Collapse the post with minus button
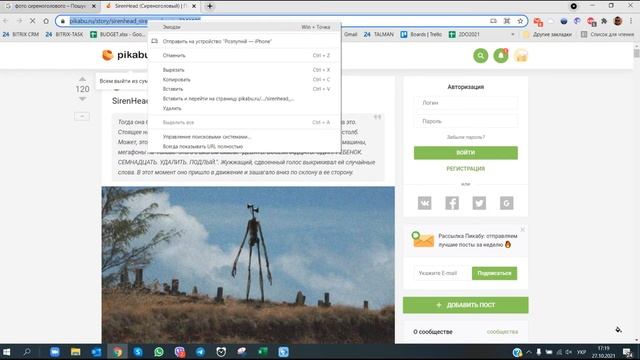Image resolution: width=640 pixels, height=360 pixels. pyautogui.click(x=82, y=116)
